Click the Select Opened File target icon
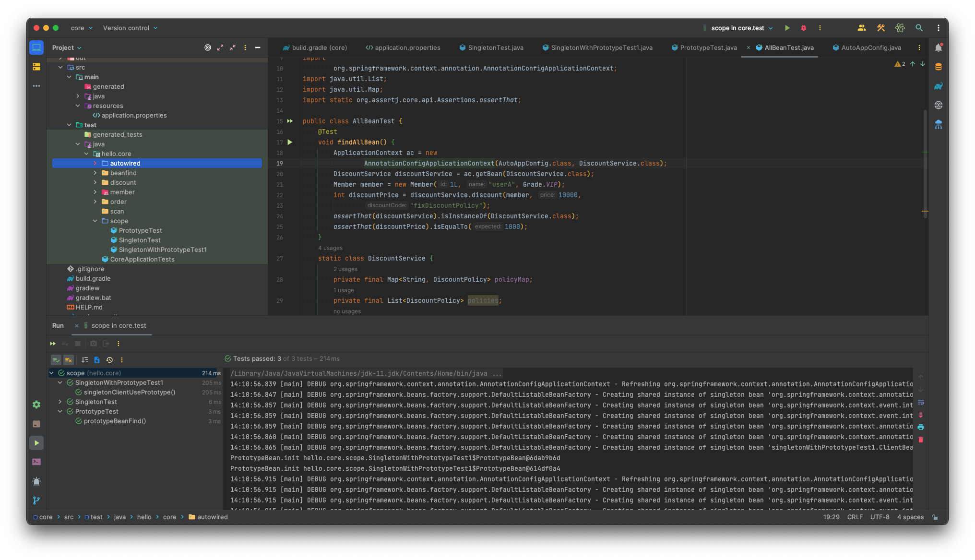 point(208,48)
